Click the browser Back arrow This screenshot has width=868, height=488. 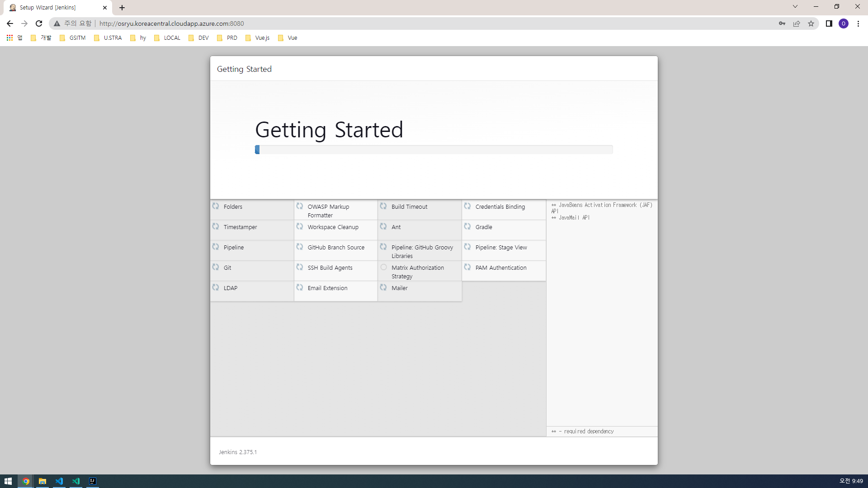point(10,23)
